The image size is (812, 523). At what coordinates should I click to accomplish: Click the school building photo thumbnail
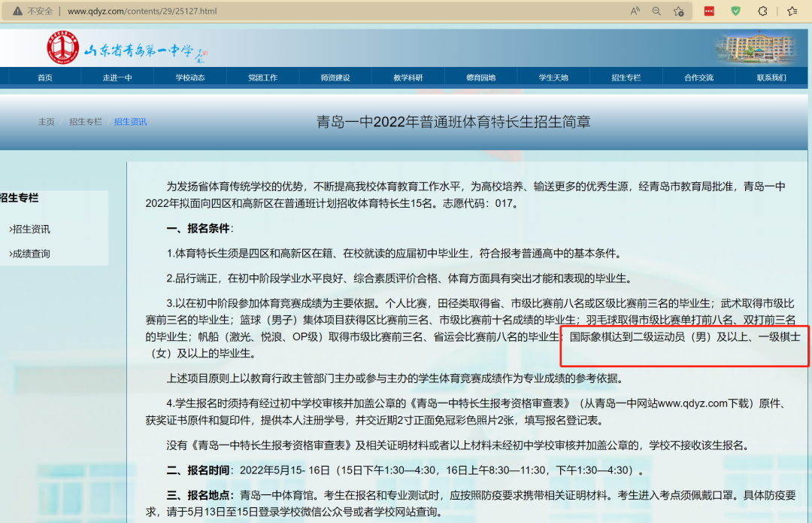(x=759, y=47)
